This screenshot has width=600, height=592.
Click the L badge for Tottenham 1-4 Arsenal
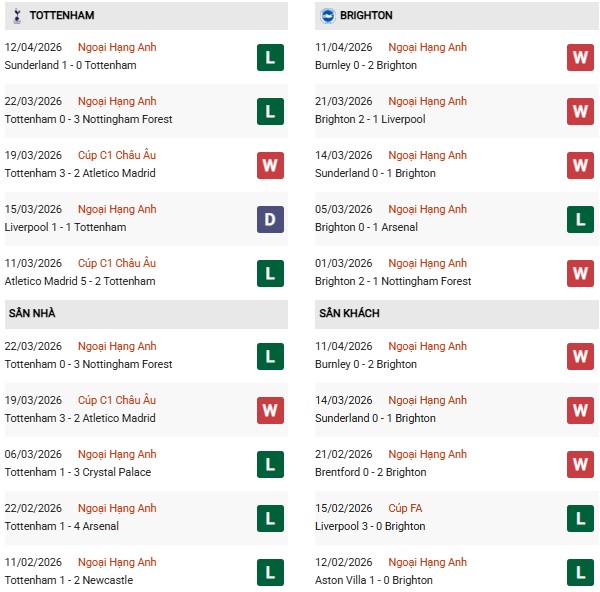pos(270,518)
